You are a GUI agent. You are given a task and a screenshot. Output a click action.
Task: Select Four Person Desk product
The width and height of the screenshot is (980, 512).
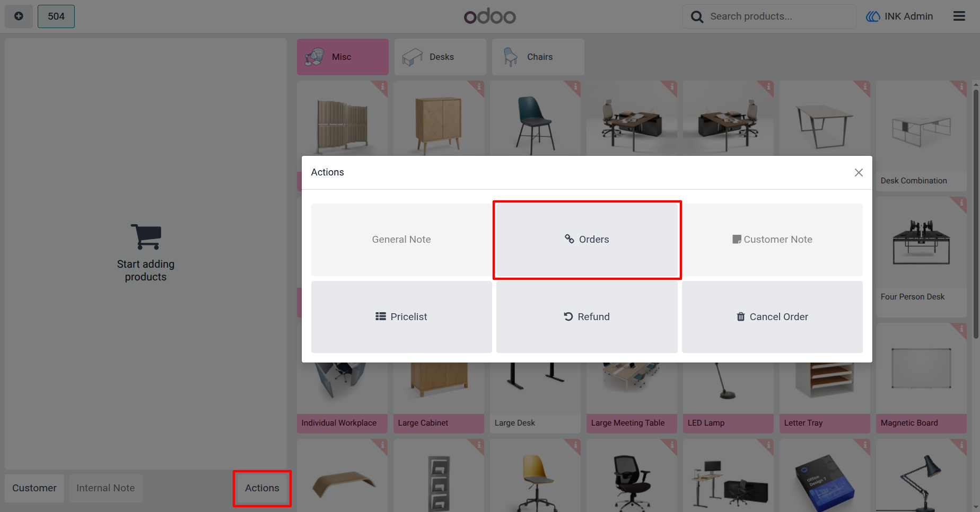921,257
